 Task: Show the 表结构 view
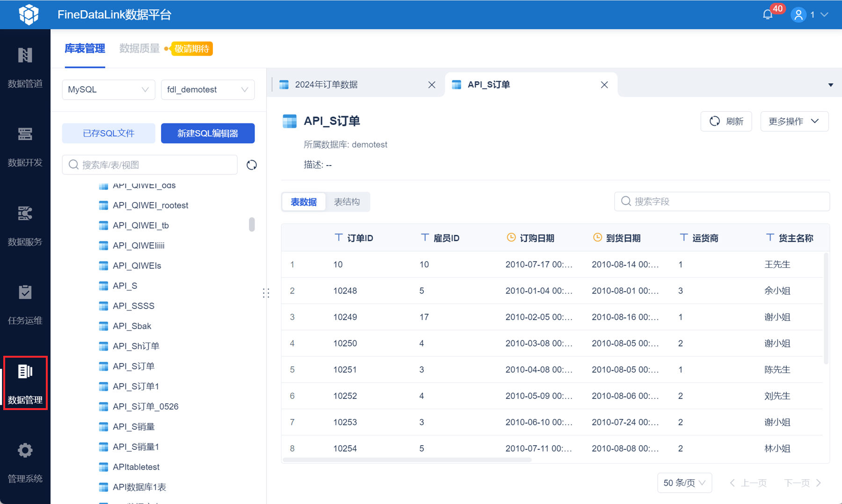[347, 202]
